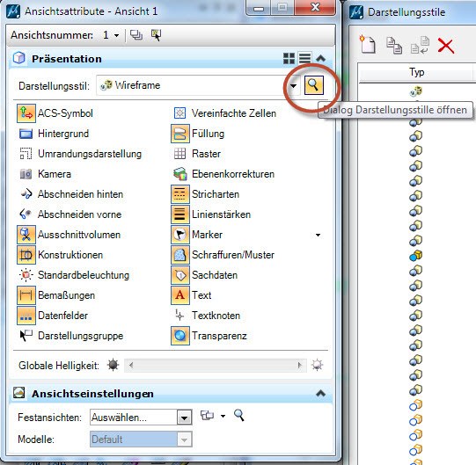Open the Festansichten Auswählen combo box

point(141,418)
